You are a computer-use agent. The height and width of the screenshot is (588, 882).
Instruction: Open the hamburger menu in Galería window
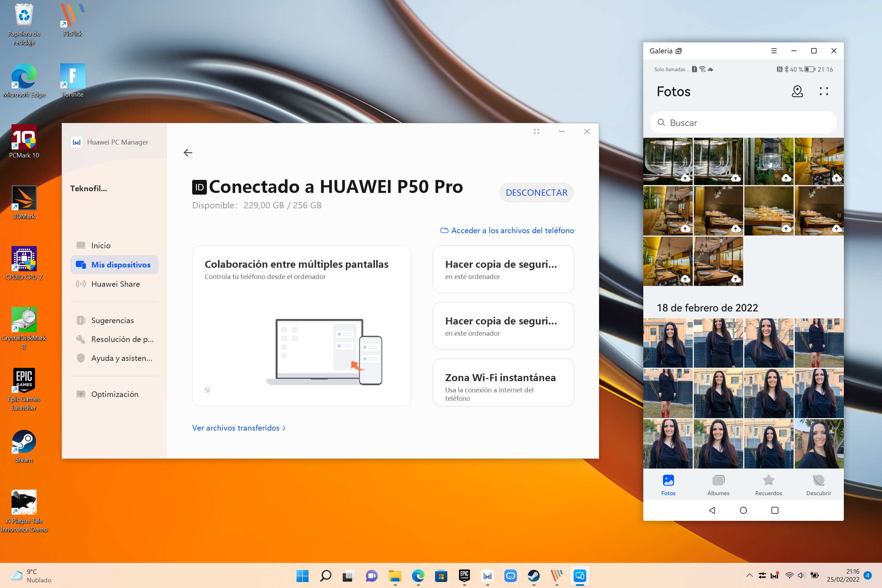(x=773, y=51)
